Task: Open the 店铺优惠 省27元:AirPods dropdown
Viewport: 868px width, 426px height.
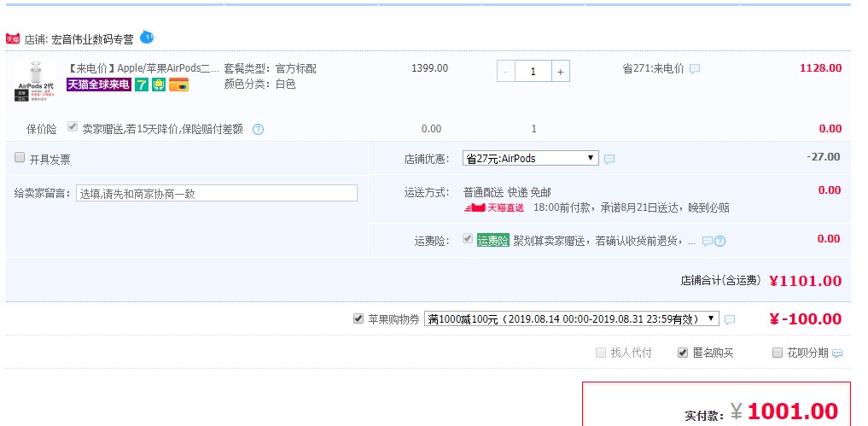Action: tap(530, 159)
